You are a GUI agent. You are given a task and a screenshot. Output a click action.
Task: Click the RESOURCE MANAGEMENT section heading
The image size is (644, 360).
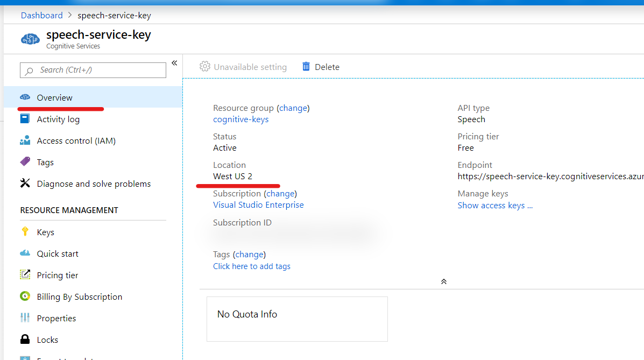pyautogui.click(x=69, y=210)
